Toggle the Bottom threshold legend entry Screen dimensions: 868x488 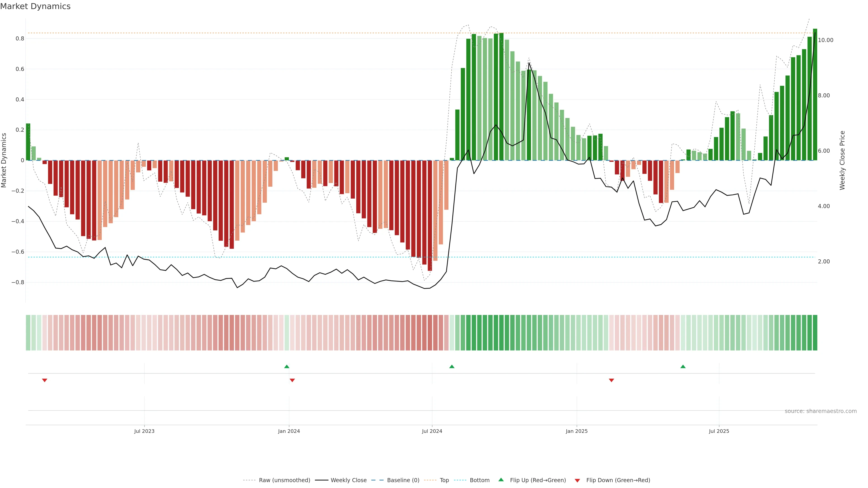pyautogui.click(x=479, y=480)
